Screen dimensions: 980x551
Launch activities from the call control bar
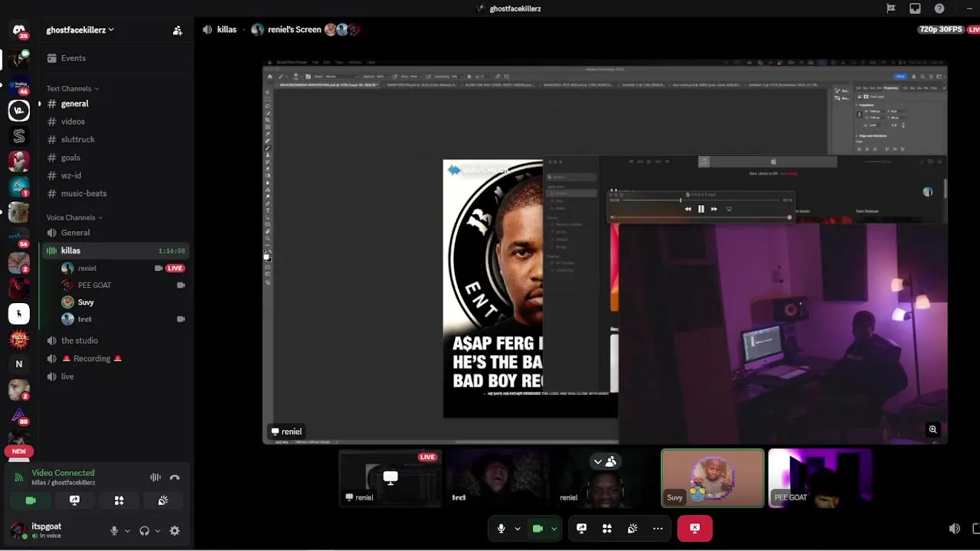click(x=607, y=528)
